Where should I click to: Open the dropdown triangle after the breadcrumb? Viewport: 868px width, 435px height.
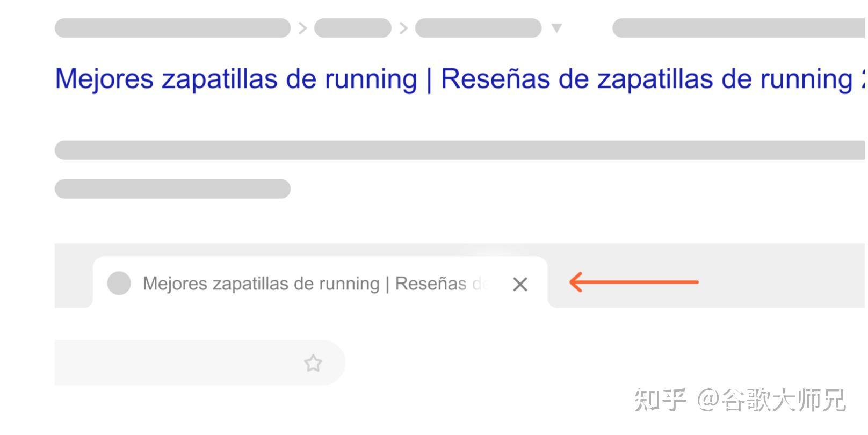coord(556,28)
